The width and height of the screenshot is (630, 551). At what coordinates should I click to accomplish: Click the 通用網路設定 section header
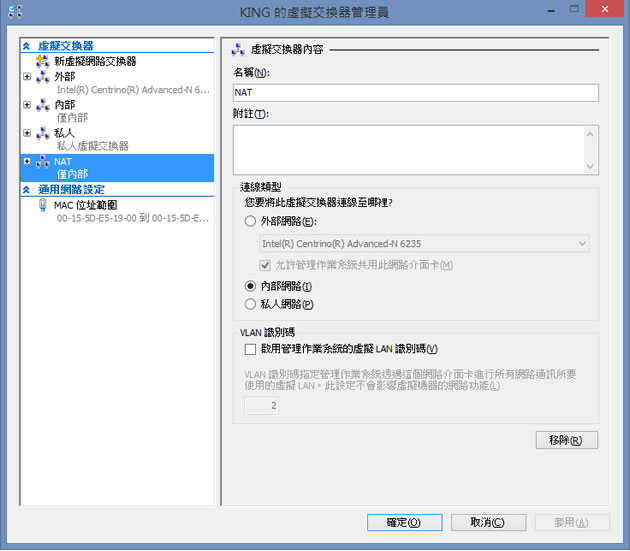(72, 190)
